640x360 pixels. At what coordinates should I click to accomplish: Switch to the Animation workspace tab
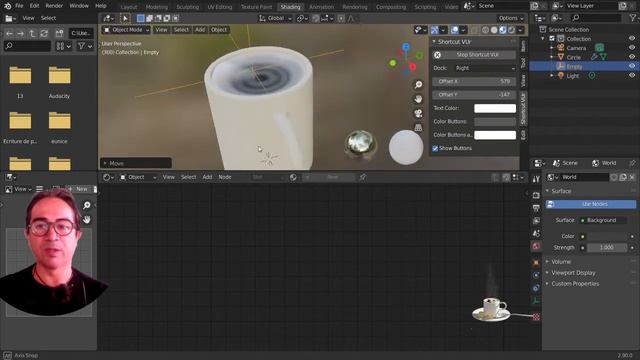321,7
